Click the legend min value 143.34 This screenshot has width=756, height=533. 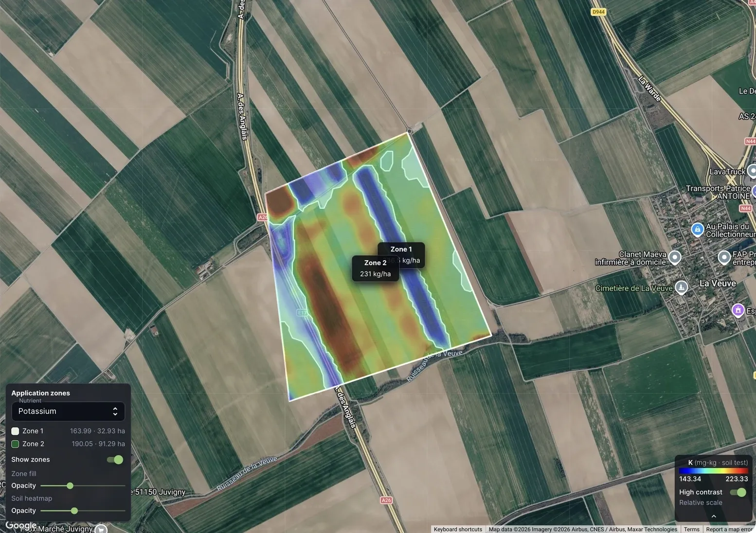pyautogui.click(x=690, y=479)
